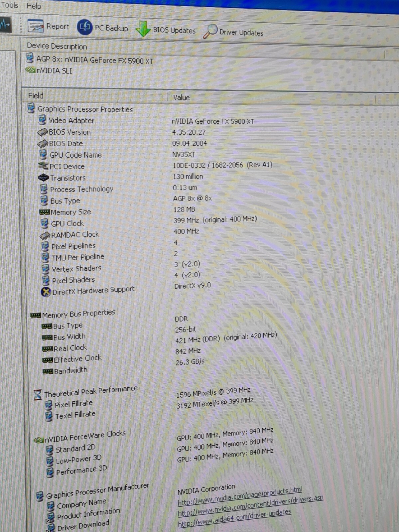Select the AGP 8x GeForce FX 5900 XT device
This screenshot has height=532, width=399.
click(90, 60)
